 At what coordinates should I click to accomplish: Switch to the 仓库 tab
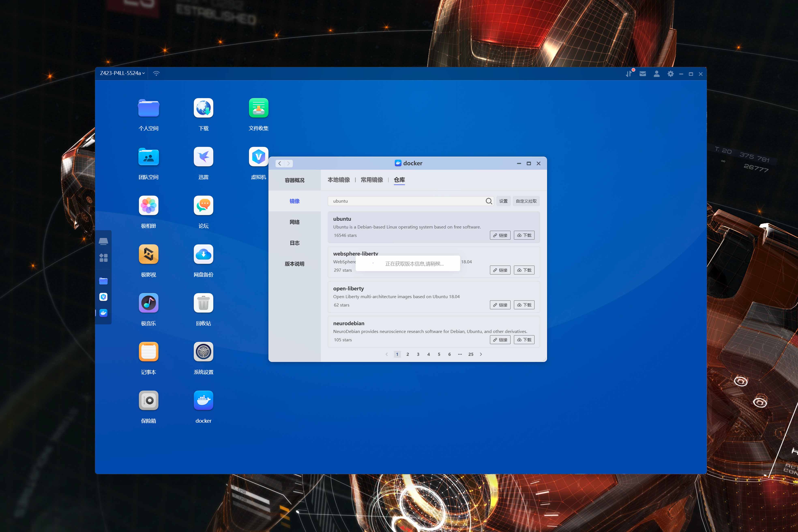tap(399, 180)
